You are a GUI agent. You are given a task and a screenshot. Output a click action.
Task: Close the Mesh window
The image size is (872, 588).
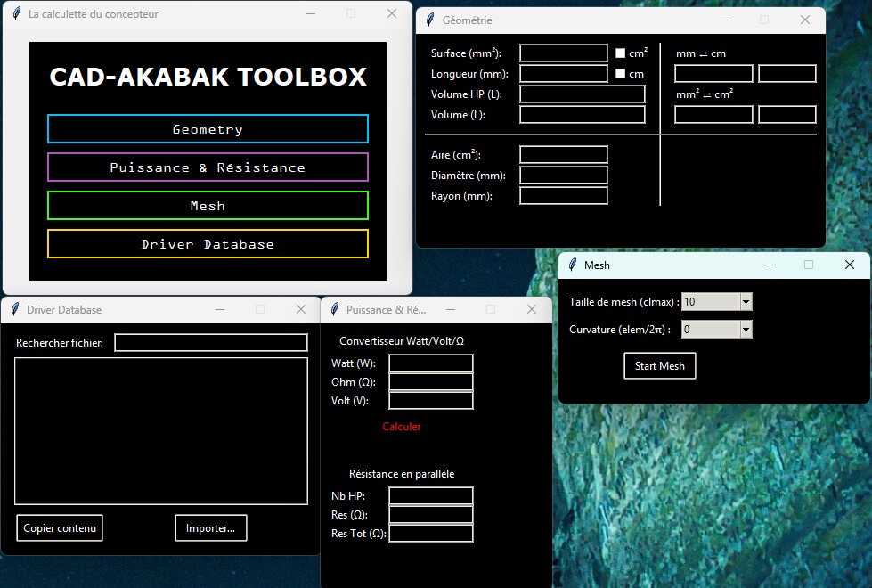tap(849, 265)
